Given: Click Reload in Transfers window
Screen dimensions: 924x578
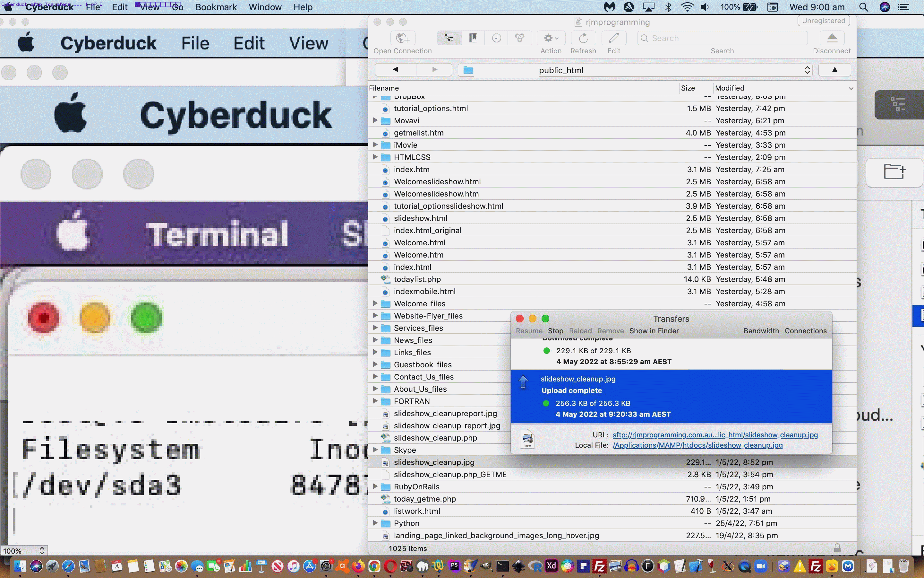Looking at the screenshot, I should click(580, 331).
